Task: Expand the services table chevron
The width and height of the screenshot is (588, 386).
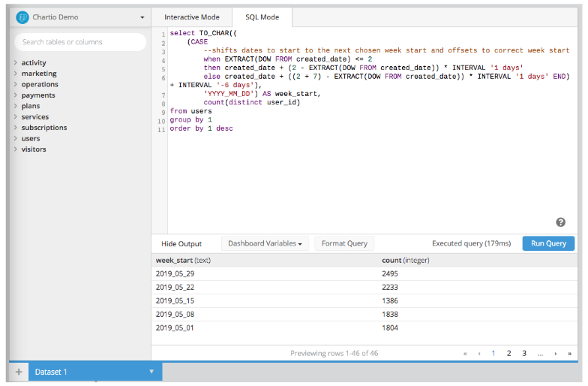Action: coord(15,117)
